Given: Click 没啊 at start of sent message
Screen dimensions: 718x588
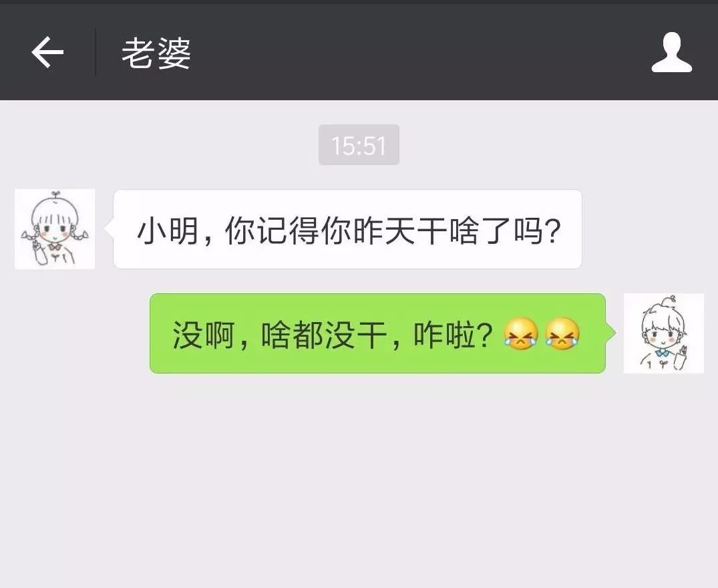Looking at the screenshot, I should click(203, 335).
